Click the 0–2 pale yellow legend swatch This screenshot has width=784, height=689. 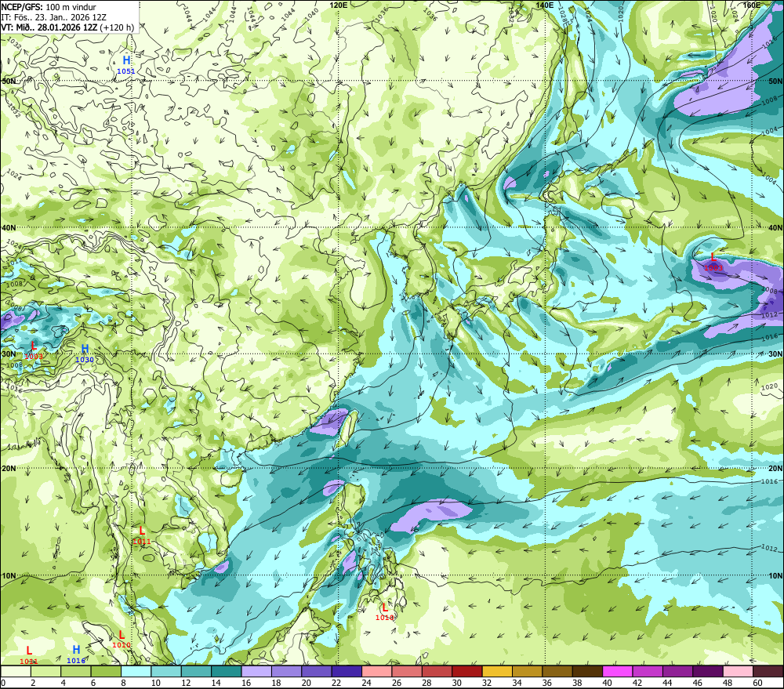(x=16, y=672)
